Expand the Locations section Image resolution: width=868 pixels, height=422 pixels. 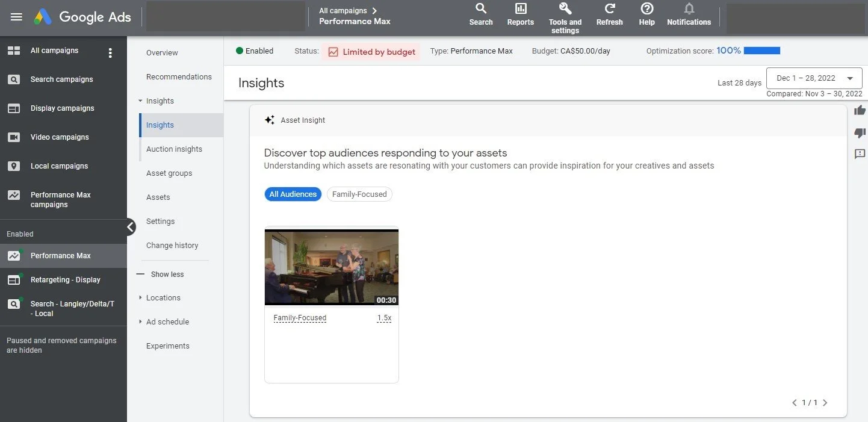click(163, 297)
